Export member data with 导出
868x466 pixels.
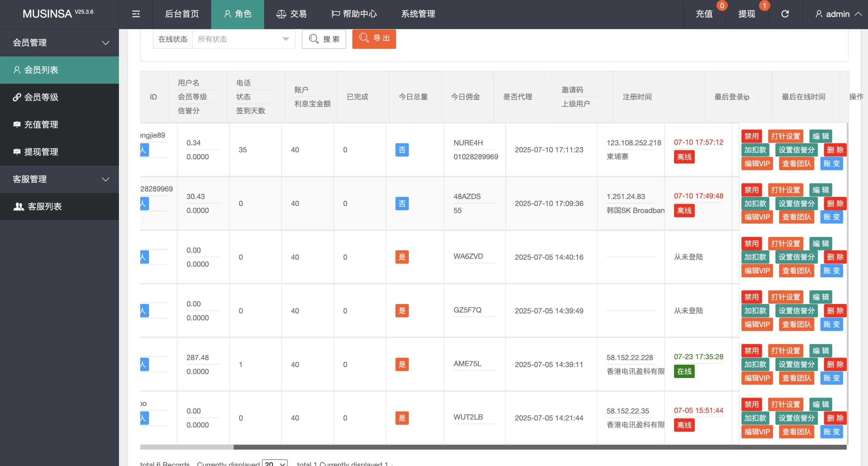coord(374,39)
